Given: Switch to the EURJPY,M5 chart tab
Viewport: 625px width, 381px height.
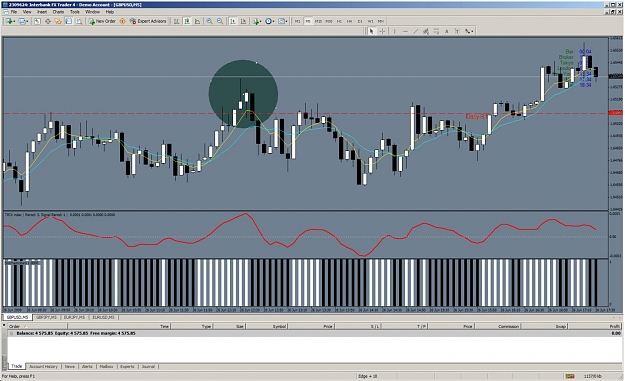Looking at the screenshot, I should (x=74, y=318).
